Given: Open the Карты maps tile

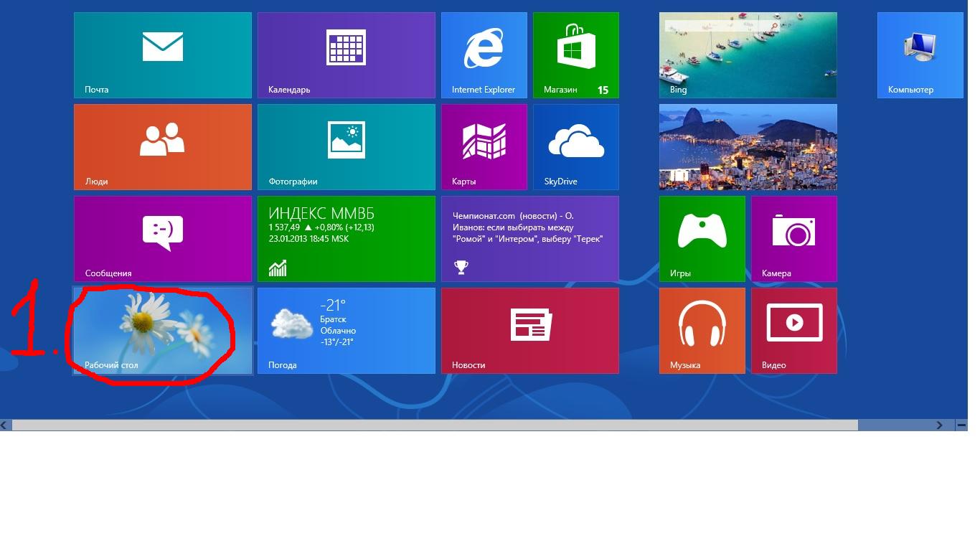Looking at the screenshot, I should (x=484, y=147).
